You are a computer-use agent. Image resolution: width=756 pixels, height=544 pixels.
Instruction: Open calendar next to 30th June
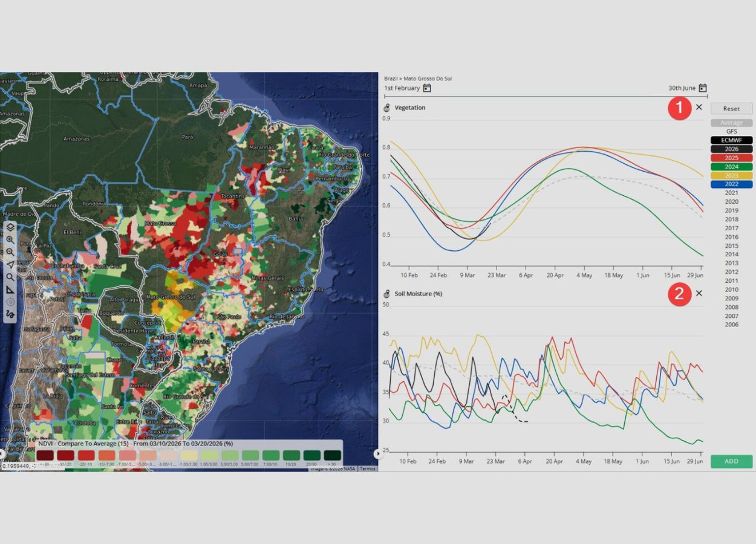click(702, 88)
